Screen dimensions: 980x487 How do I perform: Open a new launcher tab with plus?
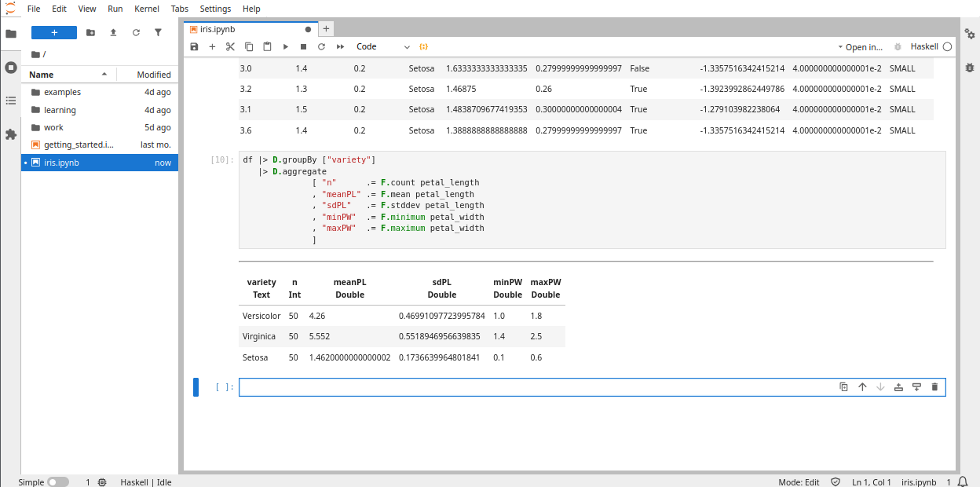tap(326, 29)
